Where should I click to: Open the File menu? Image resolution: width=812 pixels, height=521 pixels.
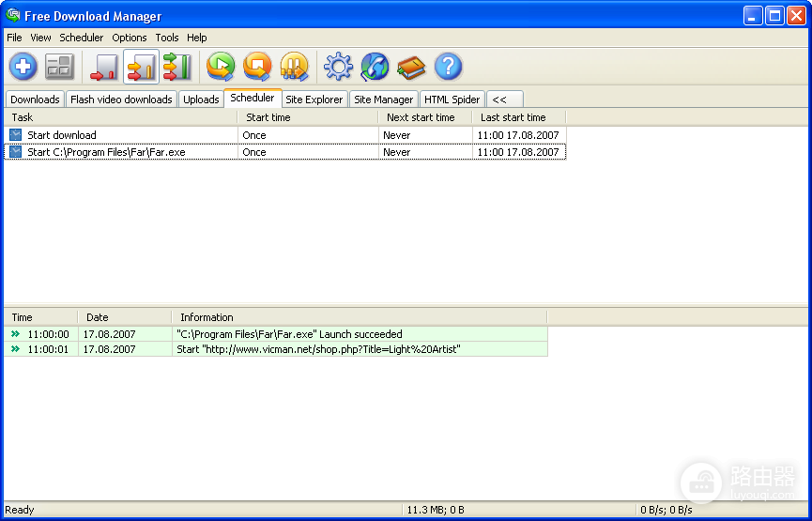[14, 38]
